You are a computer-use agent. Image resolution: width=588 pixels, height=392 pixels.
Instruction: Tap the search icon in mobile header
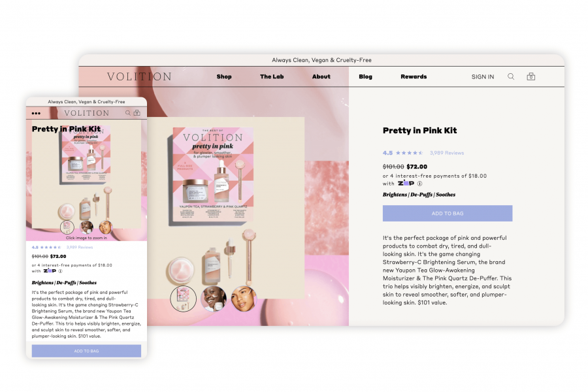[128, 113]
